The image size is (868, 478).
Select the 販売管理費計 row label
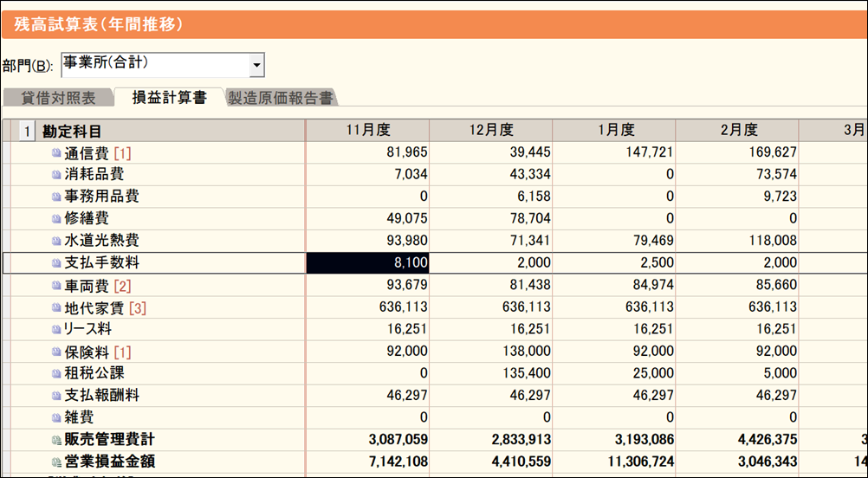point(110,440)
